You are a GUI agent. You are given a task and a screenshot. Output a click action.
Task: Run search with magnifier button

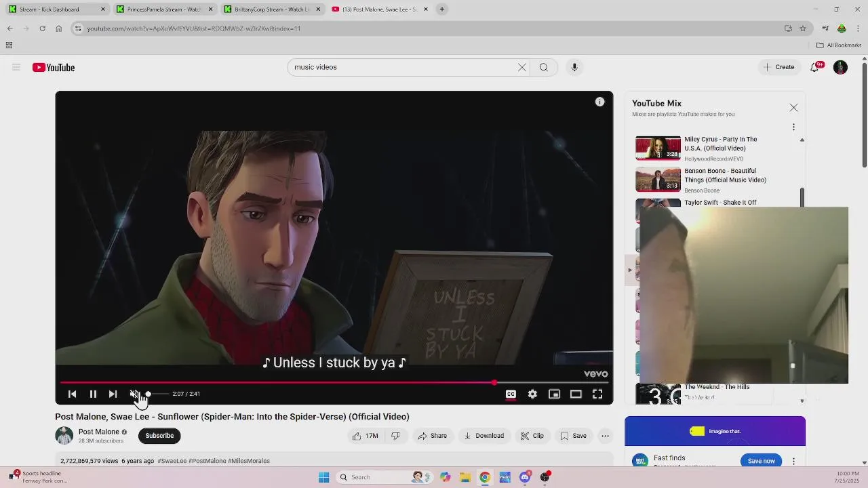pyautogui.click(x=544, y=67)
